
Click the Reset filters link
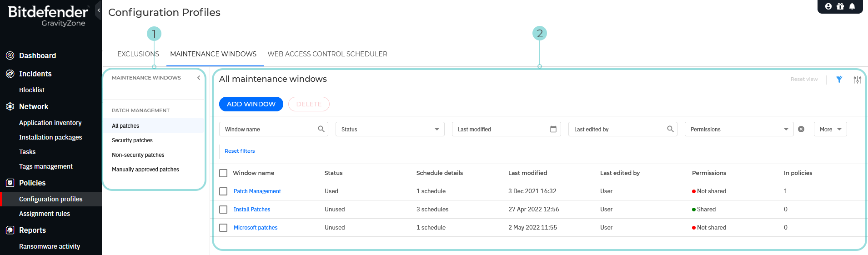240,151
